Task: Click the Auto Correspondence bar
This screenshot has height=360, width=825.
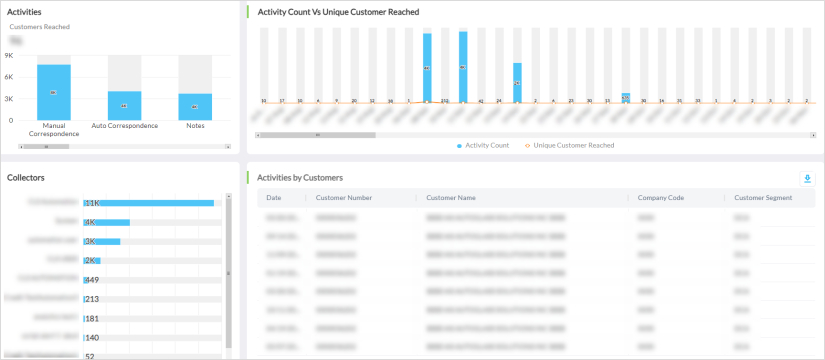Action: (x=125, y=105)
